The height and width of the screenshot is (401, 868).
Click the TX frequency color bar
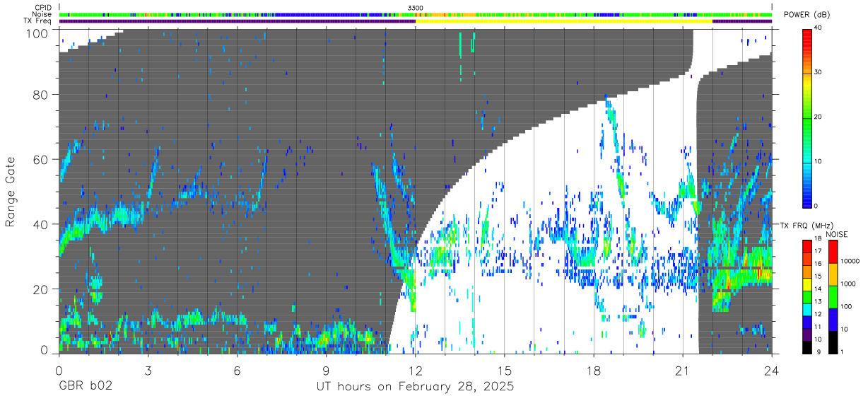pos(807,296)
